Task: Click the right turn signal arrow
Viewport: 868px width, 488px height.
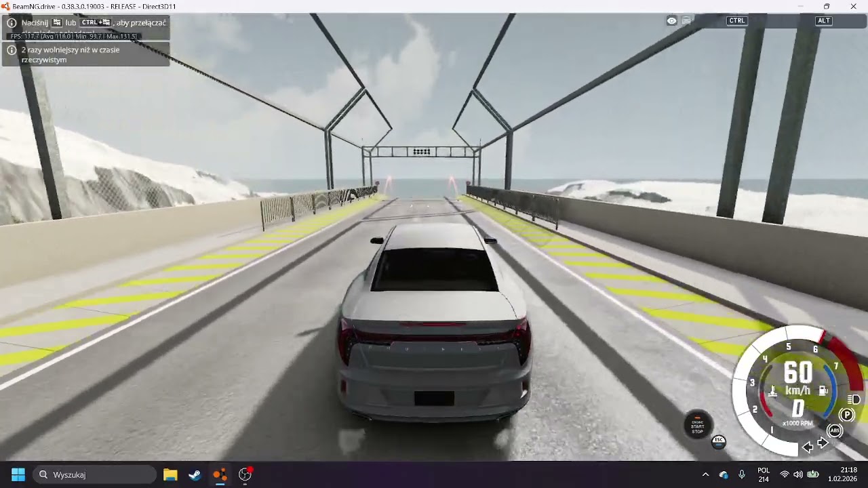Action: click(x=823, y=443)
